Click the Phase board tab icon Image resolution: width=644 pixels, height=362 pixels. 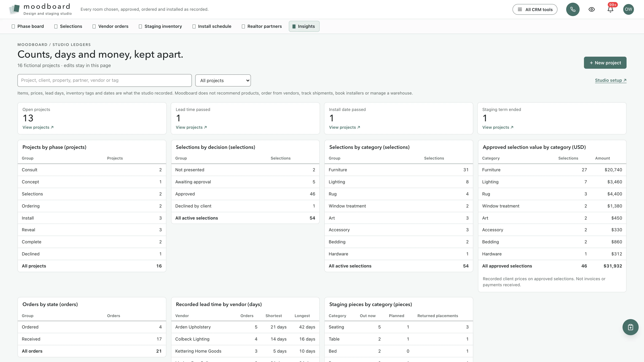pyautogui.click(x=13, y=26)
